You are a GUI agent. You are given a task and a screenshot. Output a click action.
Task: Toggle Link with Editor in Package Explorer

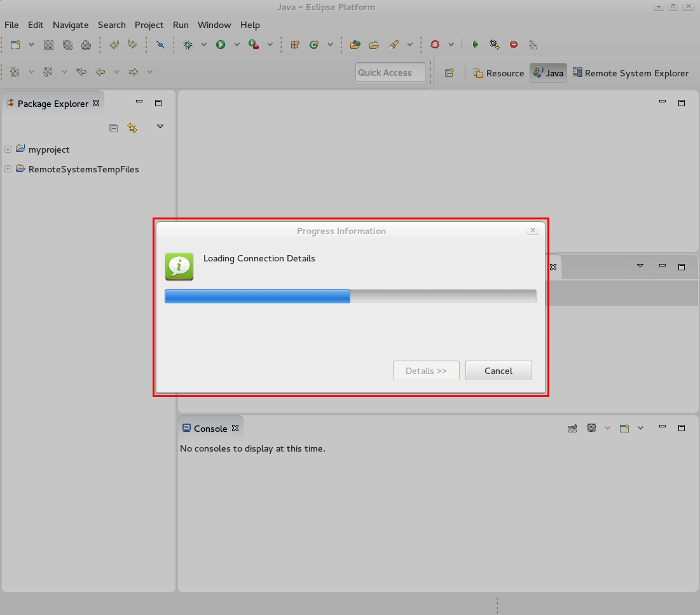[x=132, y=128]
